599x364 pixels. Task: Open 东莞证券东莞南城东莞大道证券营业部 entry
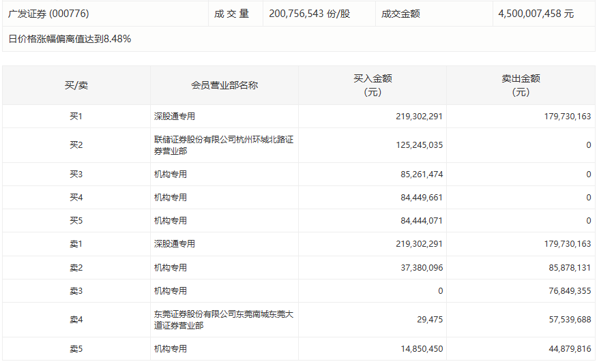click(x=224, y=320)
